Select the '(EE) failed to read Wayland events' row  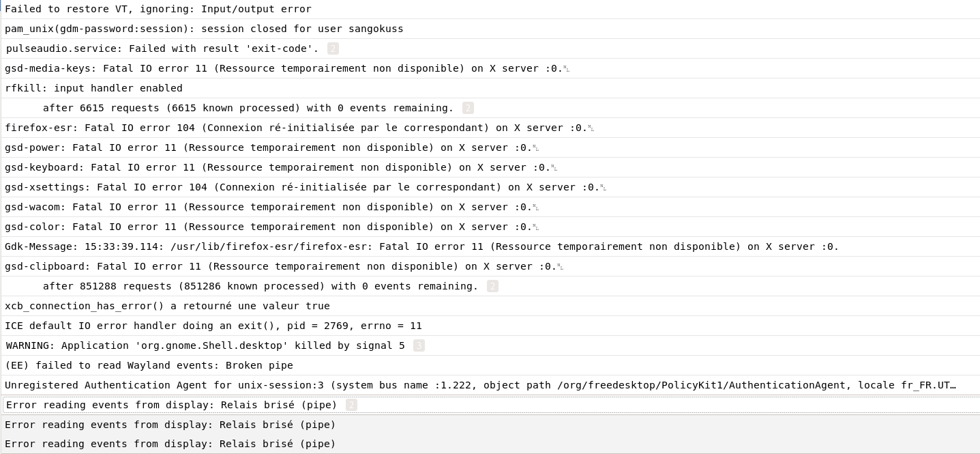point(149,366)
